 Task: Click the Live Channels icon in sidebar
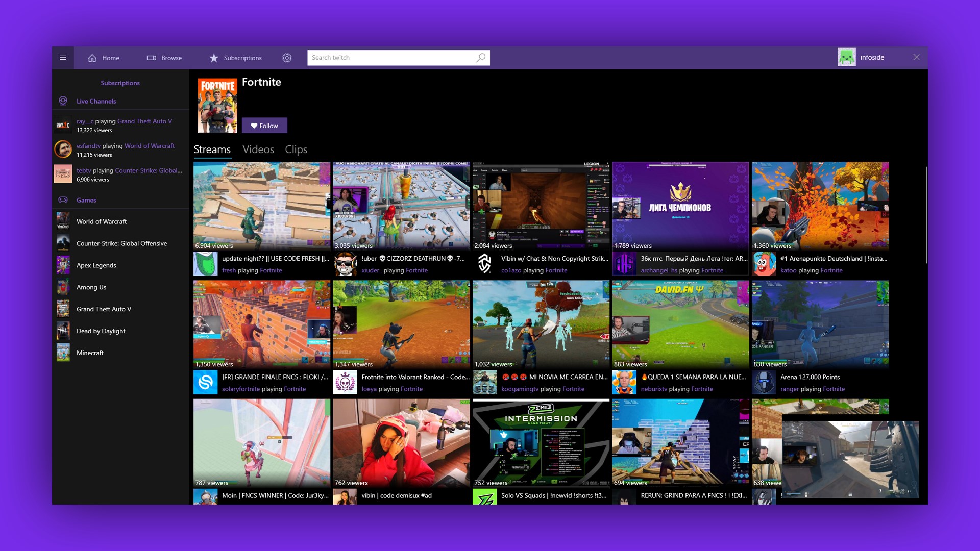pyautogui.click(x=63, y=101)
